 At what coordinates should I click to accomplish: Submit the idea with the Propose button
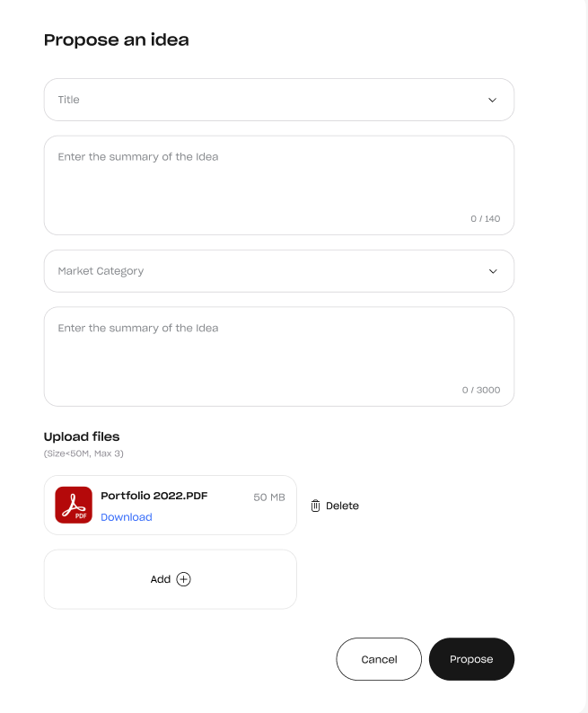tap(471, 659)
